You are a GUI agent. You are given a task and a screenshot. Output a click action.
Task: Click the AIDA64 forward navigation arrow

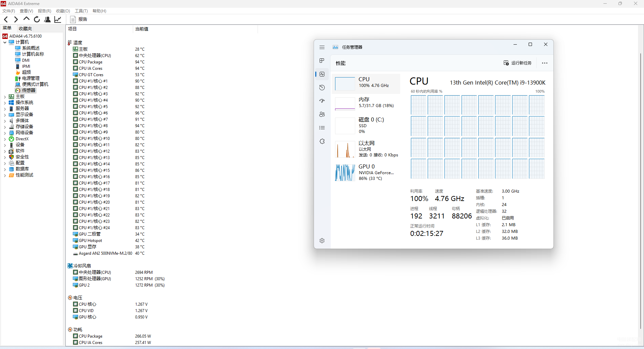(16, 19)
